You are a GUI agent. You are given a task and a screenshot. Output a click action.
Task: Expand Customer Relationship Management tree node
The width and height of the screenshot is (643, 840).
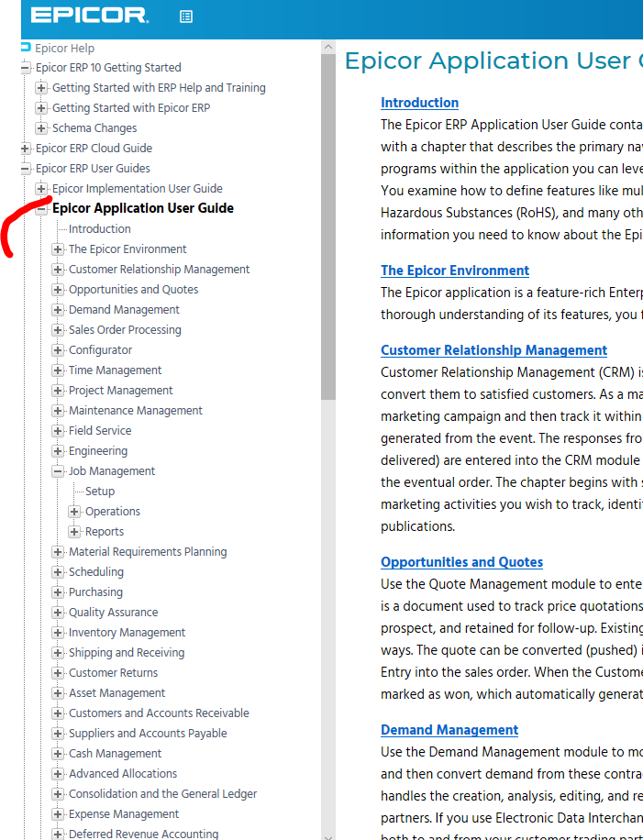point(58,270)
